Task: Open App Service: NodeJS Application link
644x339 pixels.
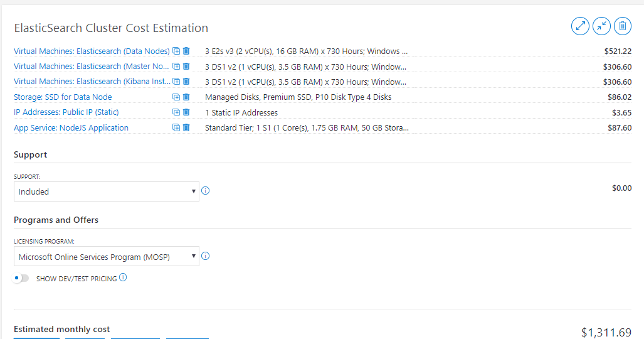Action: click(x=71, y=128)
